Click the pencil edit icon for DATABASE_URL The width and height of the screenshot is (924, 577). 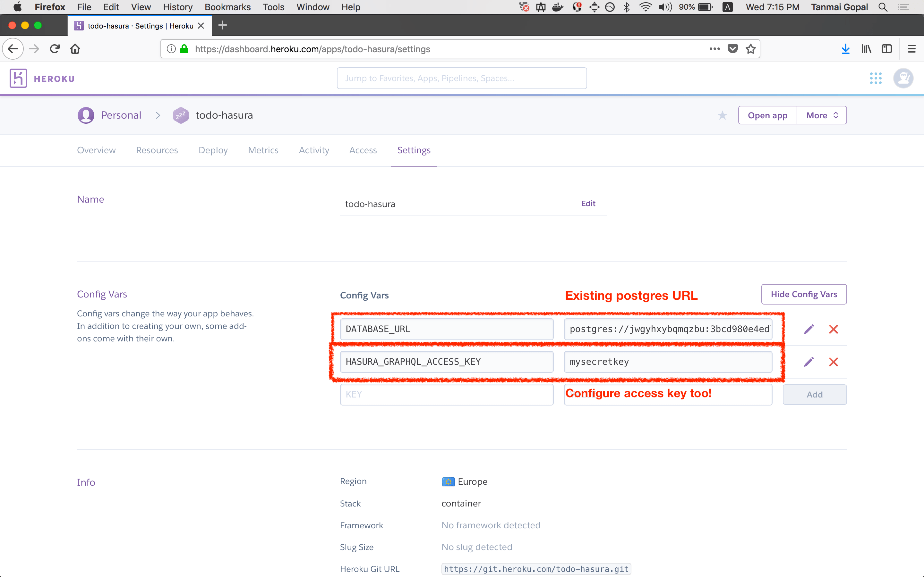coord(809,329)
